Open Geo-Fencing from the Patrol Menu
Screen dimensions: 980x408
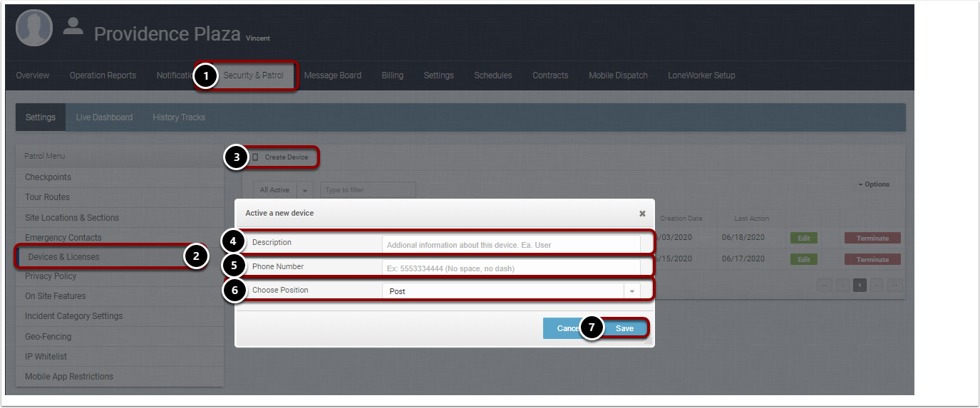point(48,337)
